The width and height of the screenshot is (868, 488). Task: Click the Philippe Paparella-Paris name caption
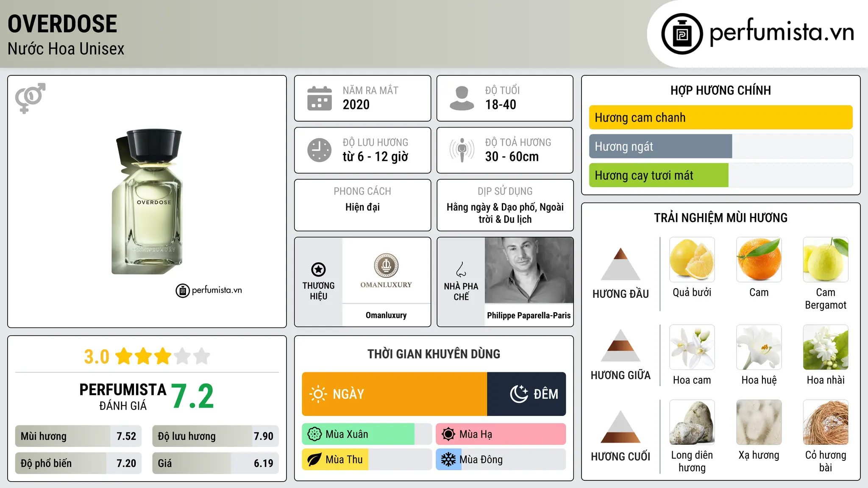click(x=529, y=315)
